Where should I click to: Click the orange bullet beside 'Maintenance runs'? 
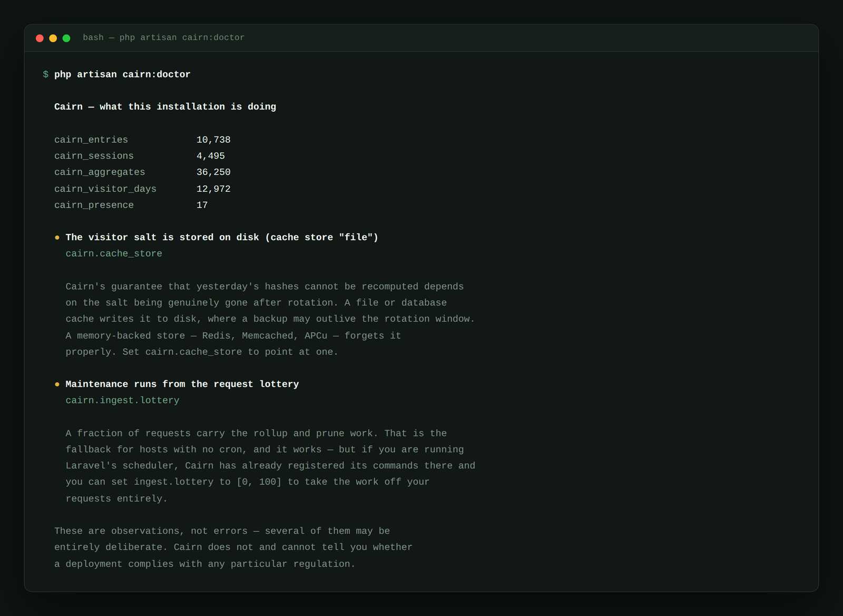click(x=57, y=384)
